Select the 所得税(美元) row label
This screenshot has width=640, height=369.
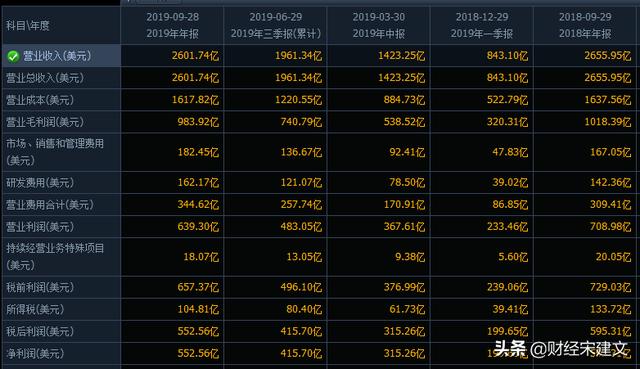(35, 309)
